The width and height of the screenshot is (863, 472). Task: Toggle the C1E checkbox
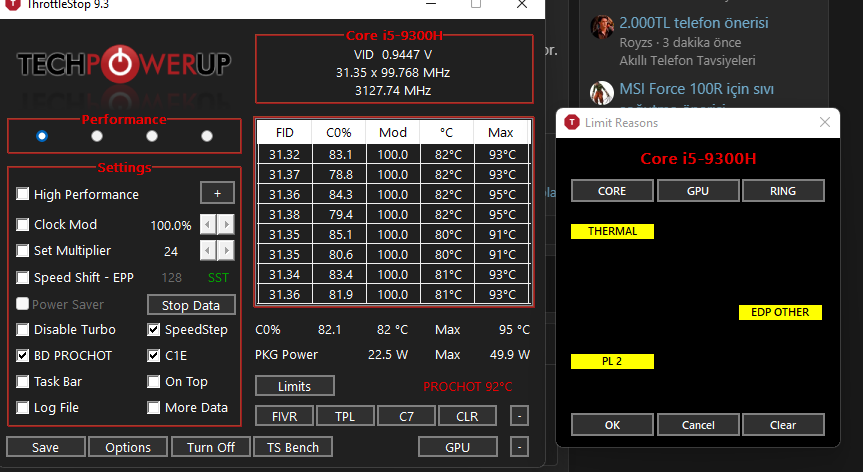click(154, 355)
